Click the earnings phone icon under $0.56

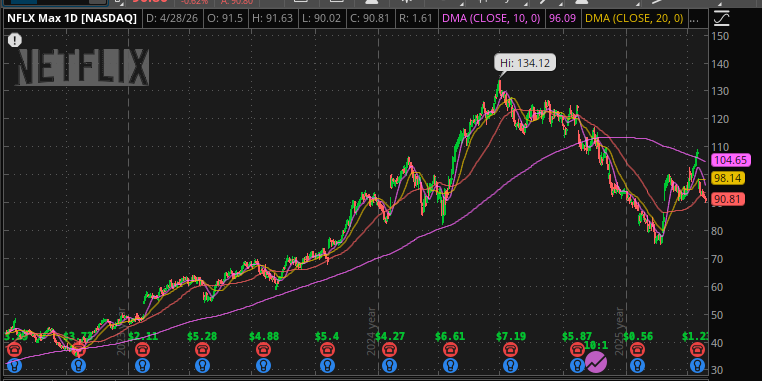[638, 349]
